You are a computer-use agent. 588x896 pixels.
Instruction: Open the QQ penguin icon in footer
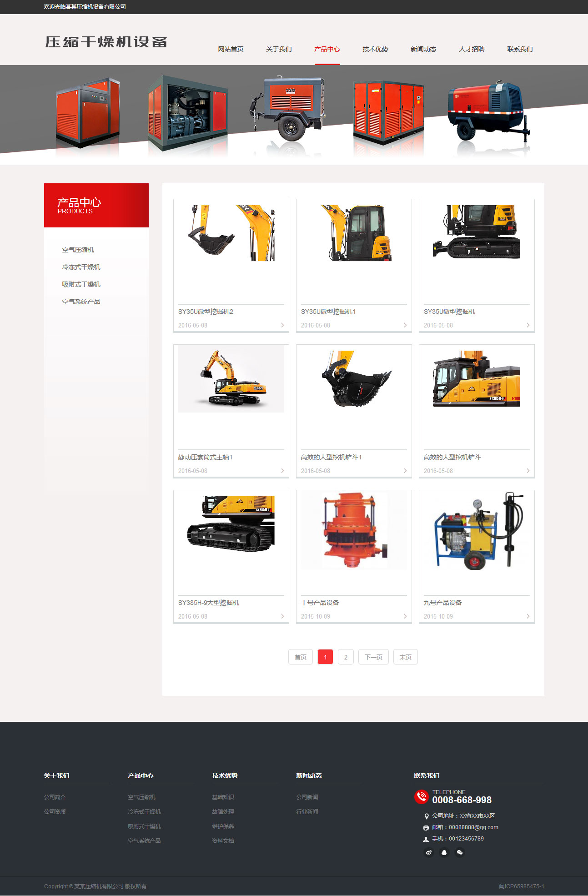point(444,852)
